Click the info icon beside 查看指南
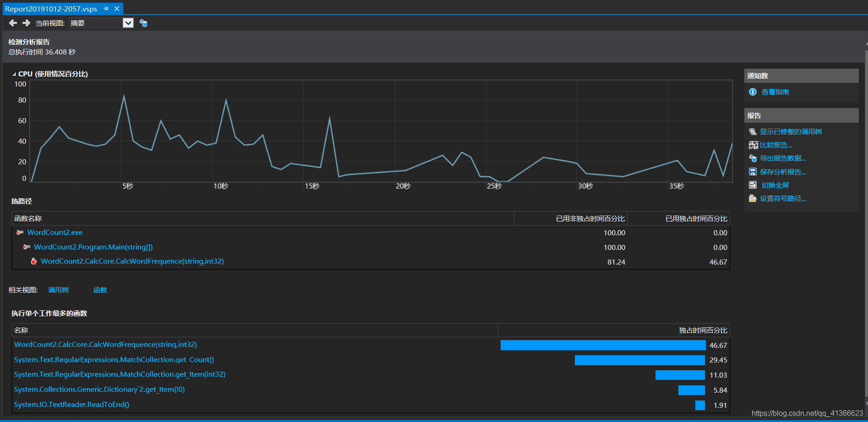 [x=753, y=92]
